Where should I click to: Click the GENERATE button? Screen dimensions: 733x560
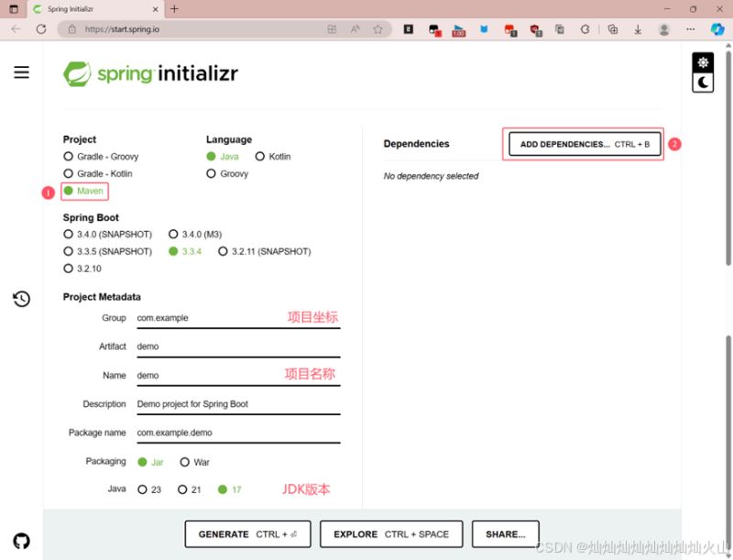tap(247, 534)
